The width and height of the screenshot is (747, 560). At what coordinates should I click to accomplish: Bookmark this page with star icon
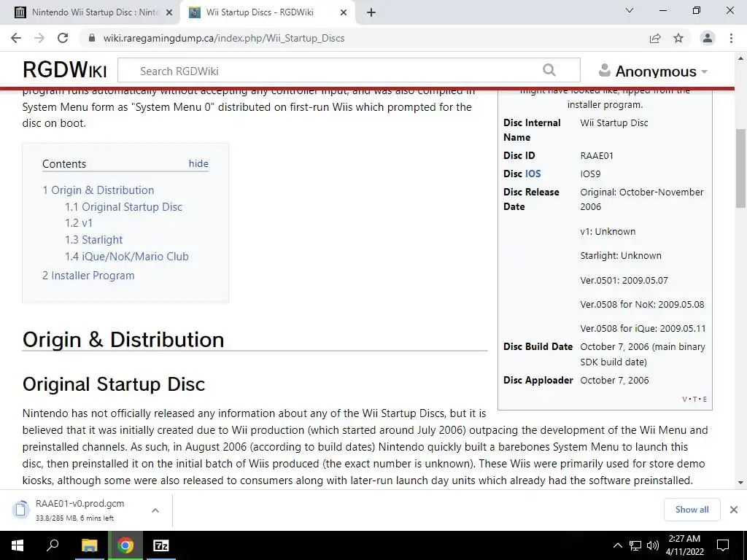pos(678,38)
